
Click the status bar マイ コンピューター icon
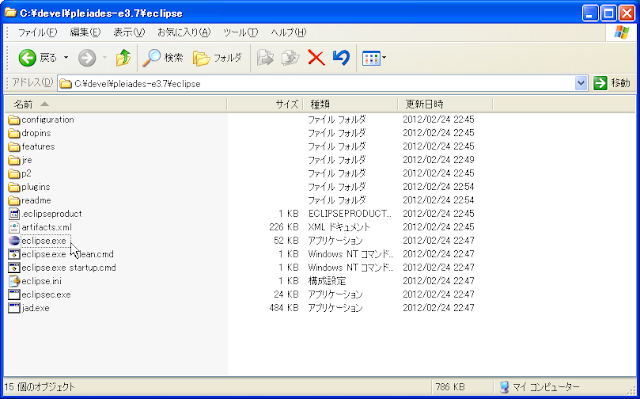504,387
